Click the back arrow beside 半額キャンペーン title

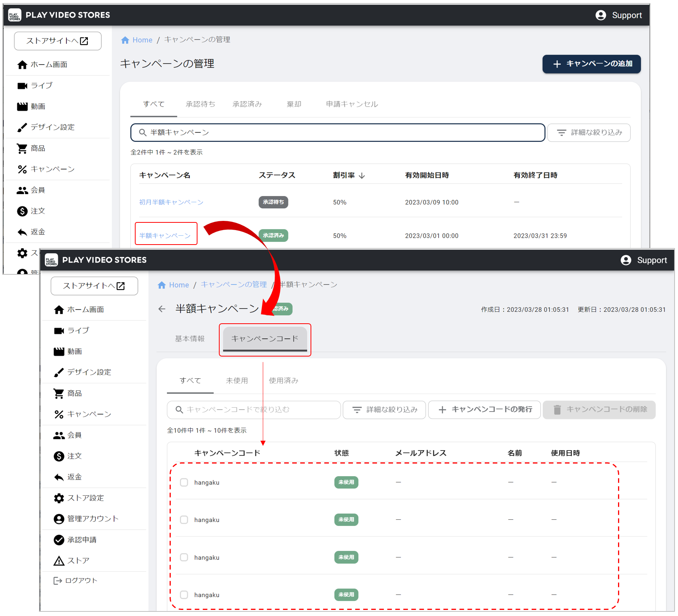tap(162, 309)
